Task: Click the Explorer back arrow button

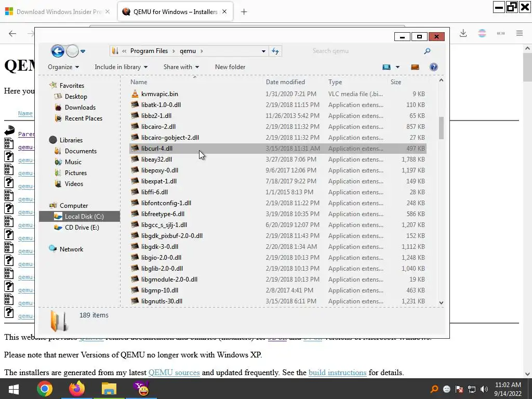Action: pyautogui.click(x=58, y=51)
